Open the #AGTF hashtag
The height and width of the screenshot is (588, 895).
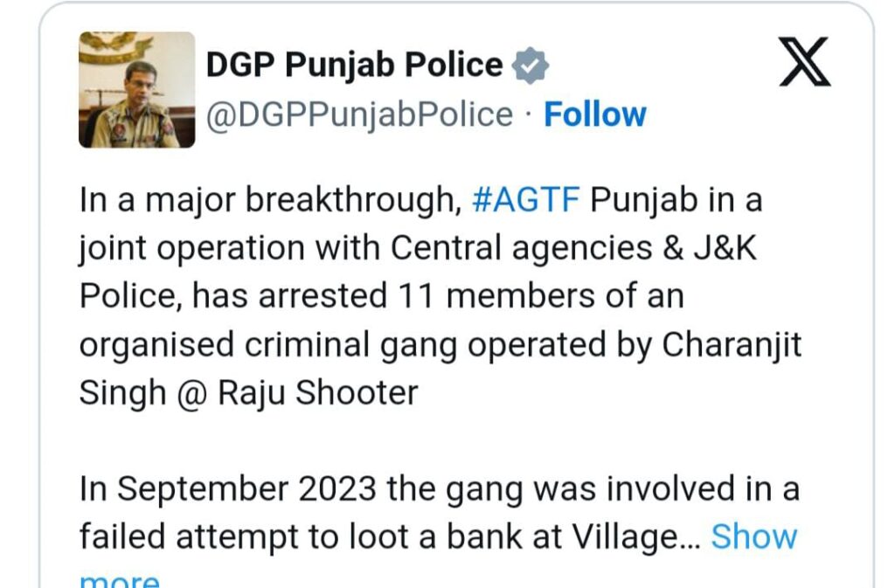pyautogui.click(x=525, y=200)
